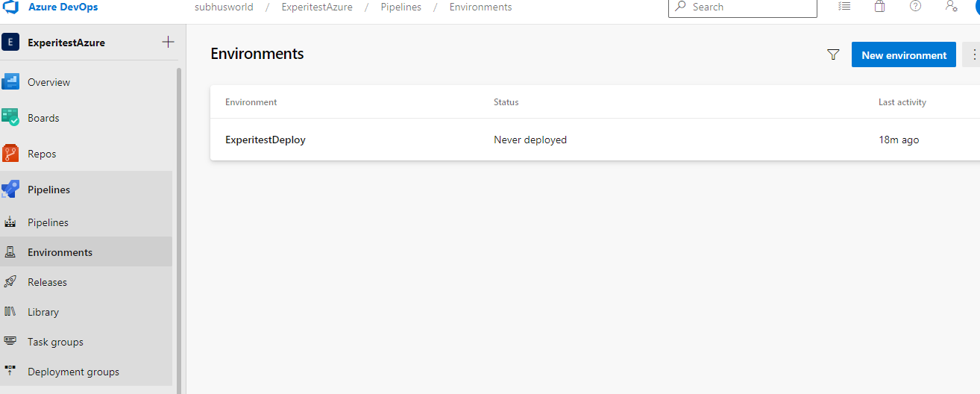Click Environments breadcrumb in header
The width and height of the screenshot is (980, 394).
click(480, 7)
